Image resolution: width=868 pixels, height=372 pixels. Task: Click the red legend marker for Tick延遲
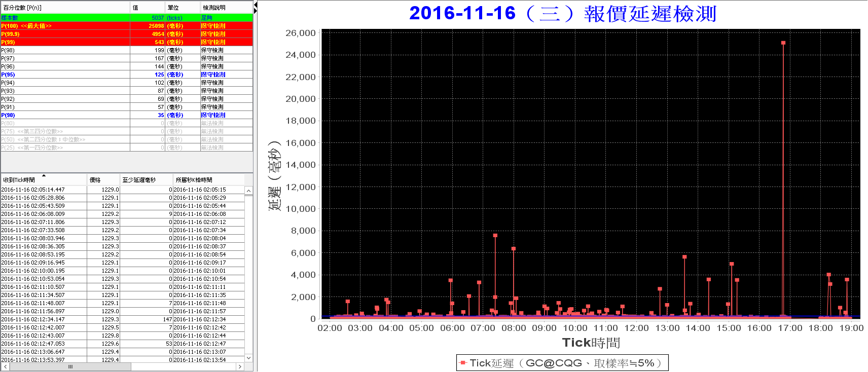tap(463, 363)
